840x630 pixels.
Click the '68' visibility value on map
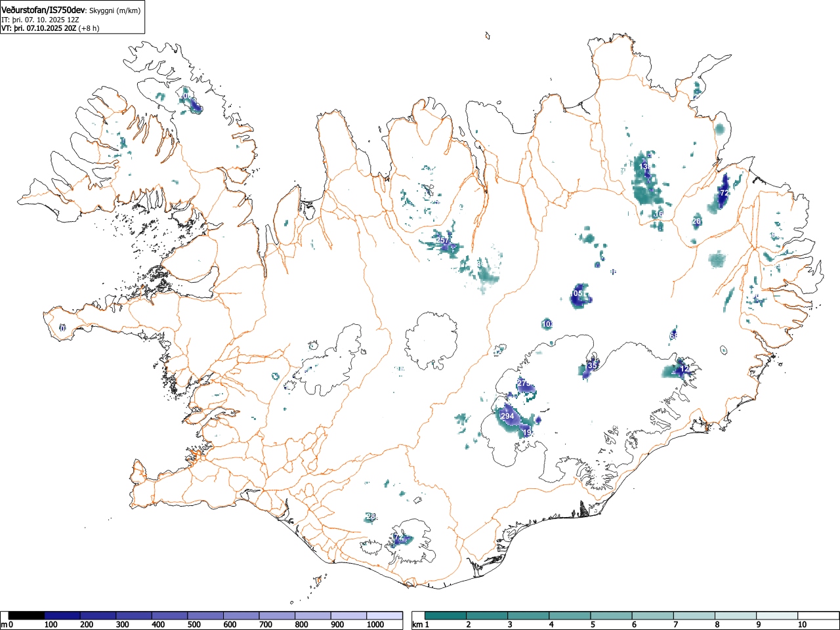pos(674,336)
